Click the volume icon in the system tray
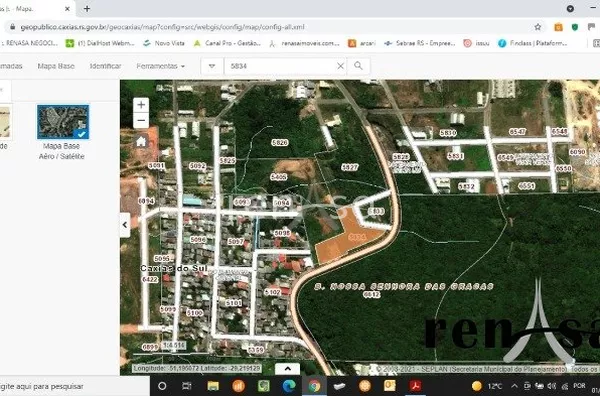 551,386
